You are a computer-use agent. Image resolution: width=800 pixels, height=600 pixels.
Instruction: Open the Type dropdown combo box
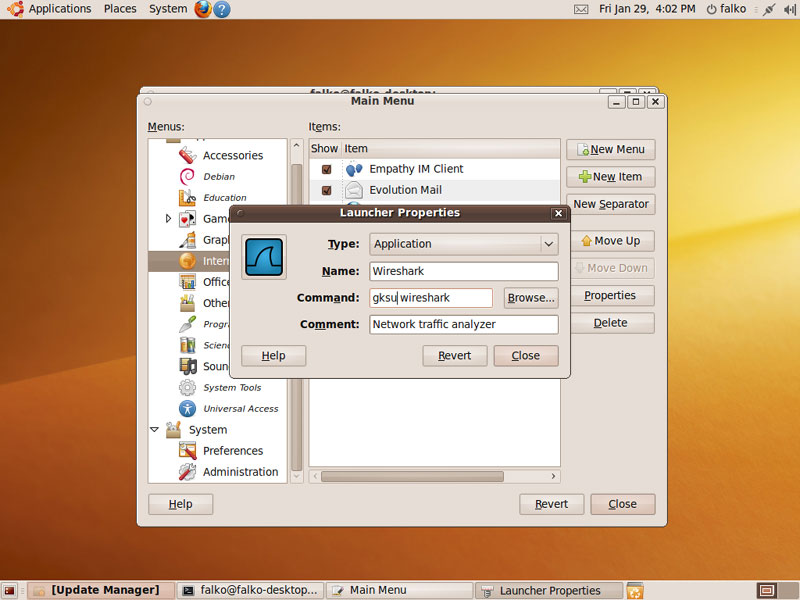pos(463,244)
